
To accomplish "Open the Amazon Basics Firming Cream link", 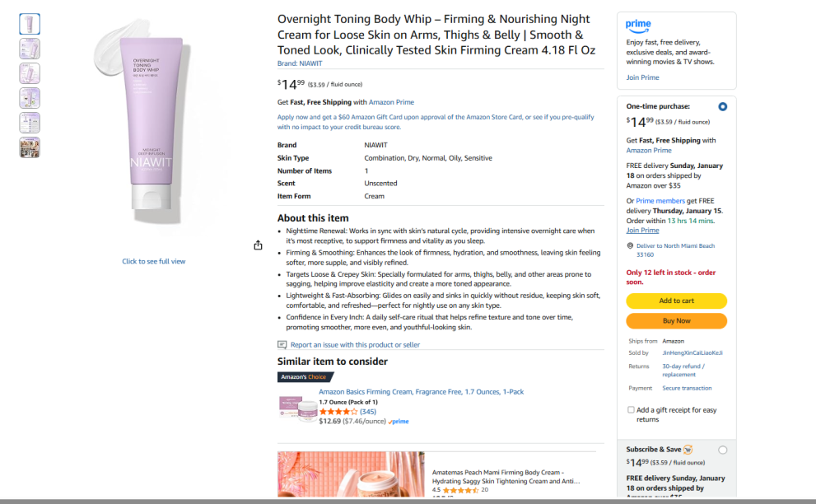I will click(x=421, y=392).
